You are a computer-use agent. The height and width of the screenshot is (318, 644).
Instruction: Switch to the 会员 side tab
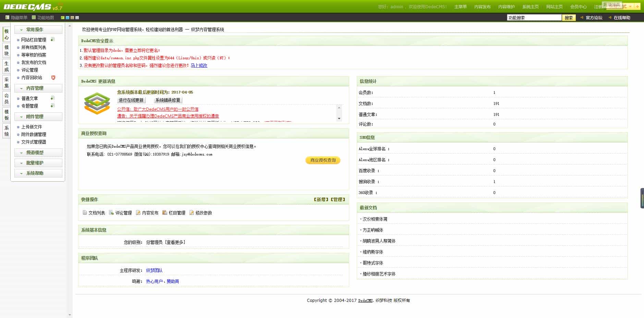7,99
